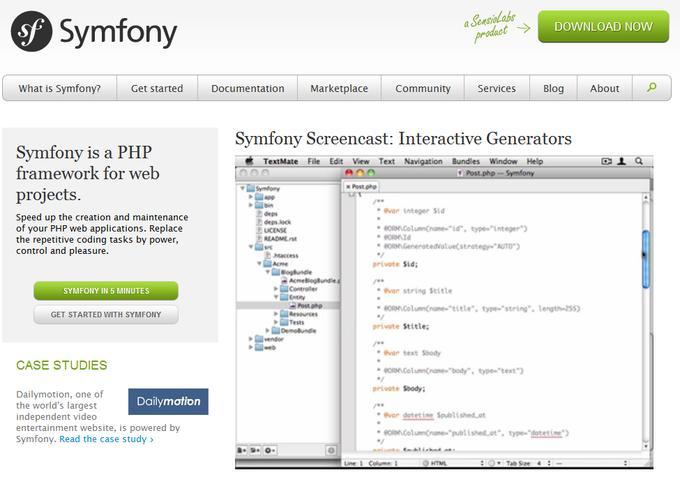Open the Community menu item
Image resolution: width=680 pixels, height=477 pixels.
point(423,88)
